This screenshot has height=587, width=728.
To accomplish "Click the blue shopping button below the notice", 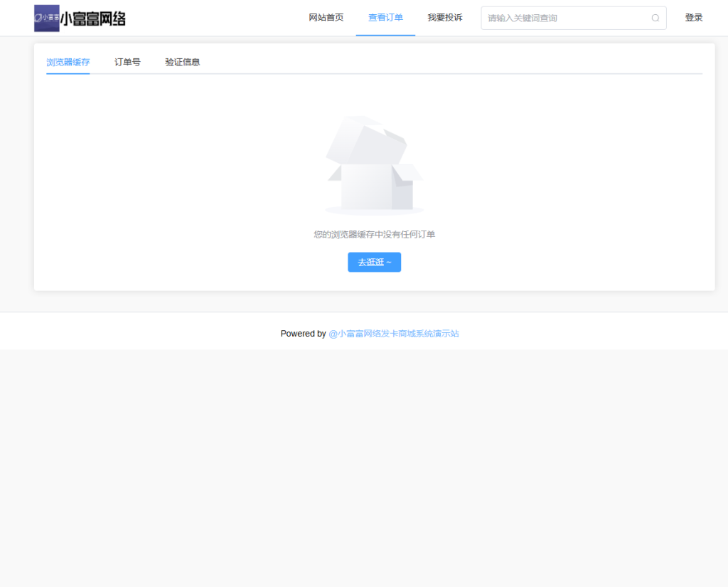I will click(x=374, y=262).
